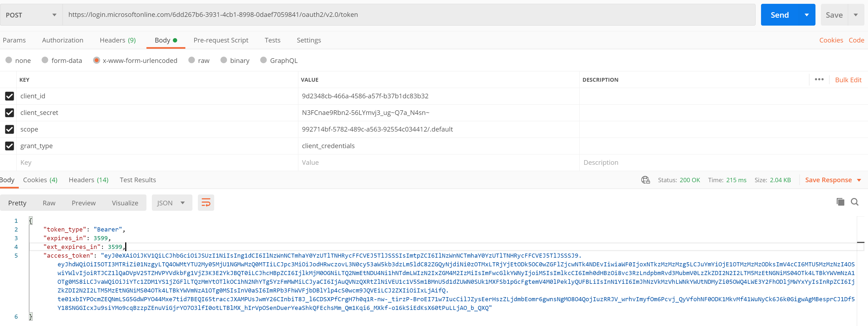Open the Test Results tab
Viewport: 868px width, 326px height.
pos(138,180)
